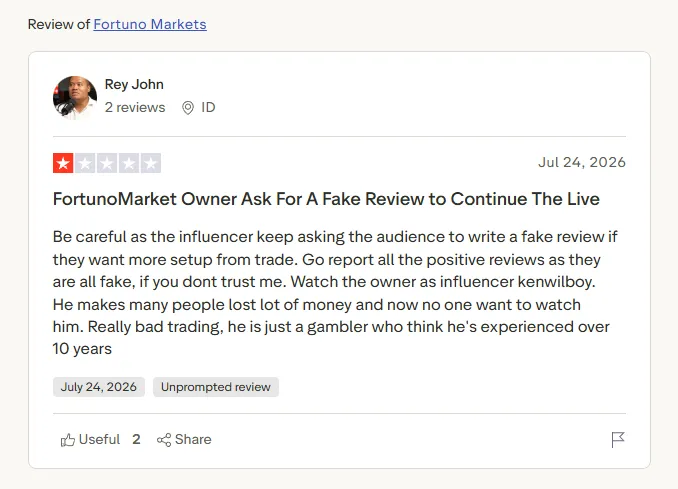Click the red first star rating

coord(63,163)
